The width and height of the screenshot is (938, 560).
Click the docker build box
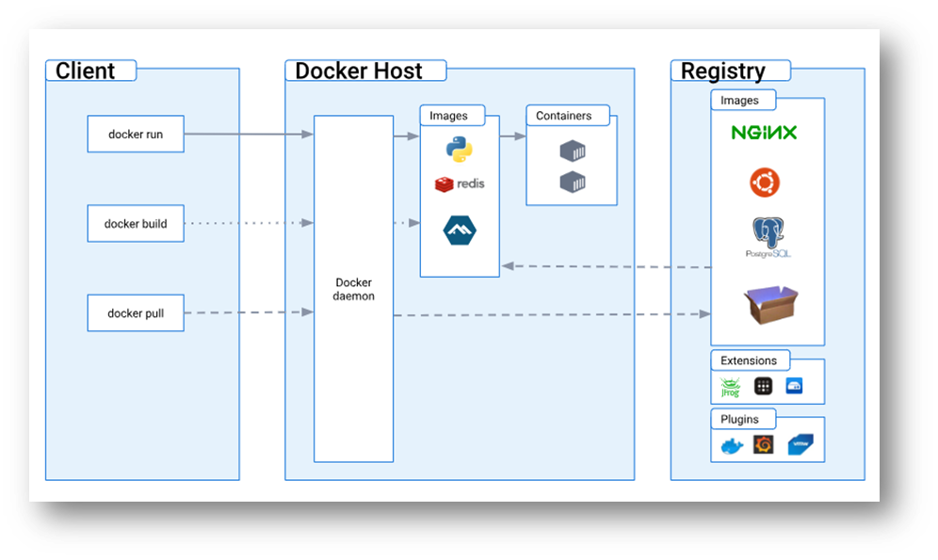click(136, 223)
